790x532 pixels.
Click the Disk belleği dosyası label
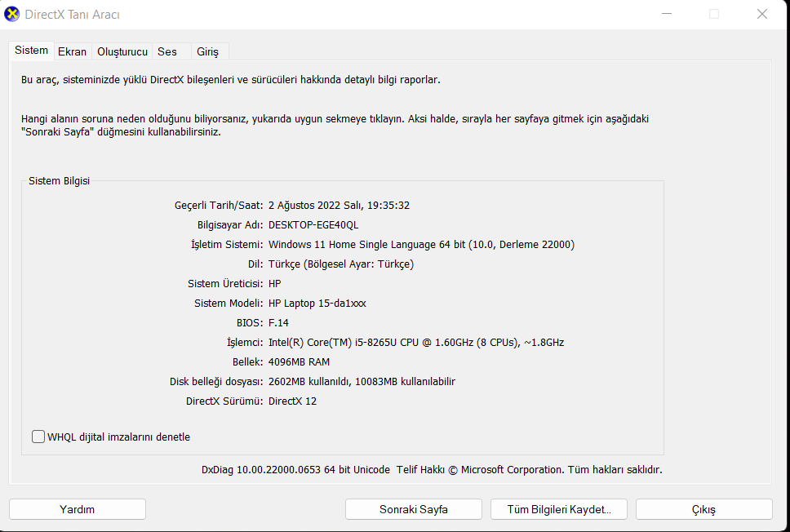(216, 382)
